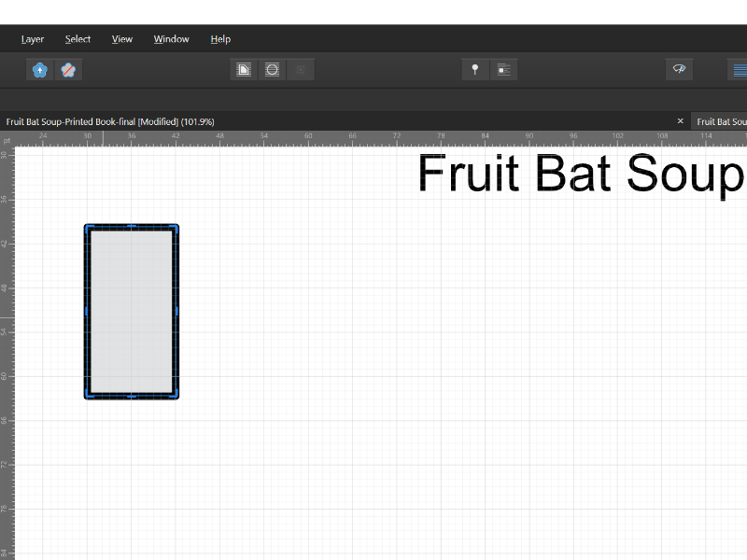Open the Window menu
Image resolution: width=747 pixels, height=560 pixels.
pos(172,39)
